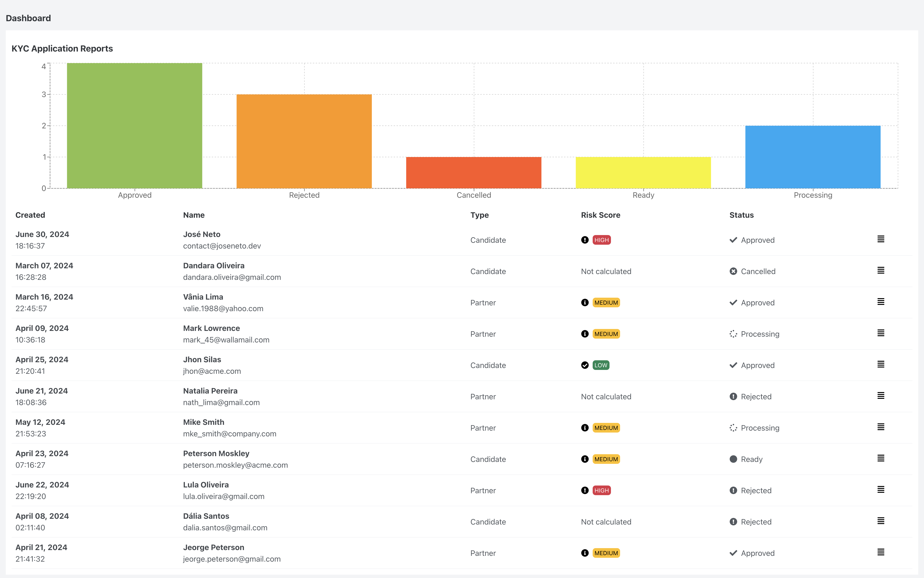Click the Processing axis label in chart
This screenshot has width=924, height=578.
pos(813,195)
